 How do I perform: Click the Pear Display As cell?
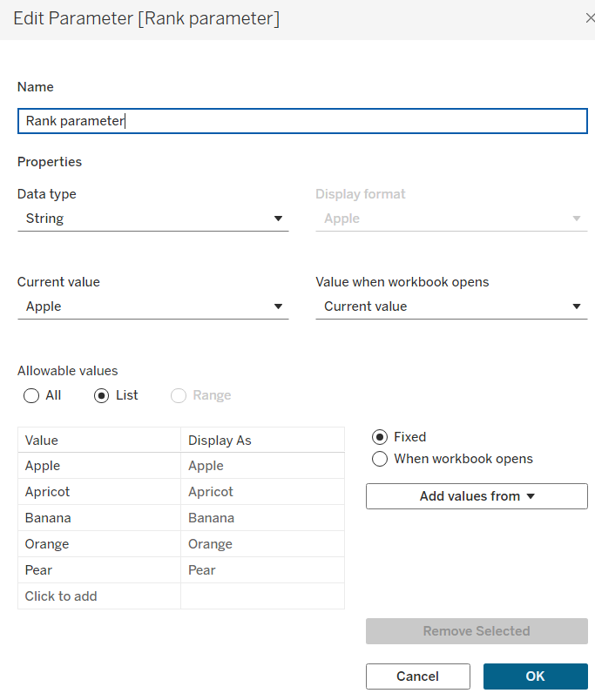point(261,570)
